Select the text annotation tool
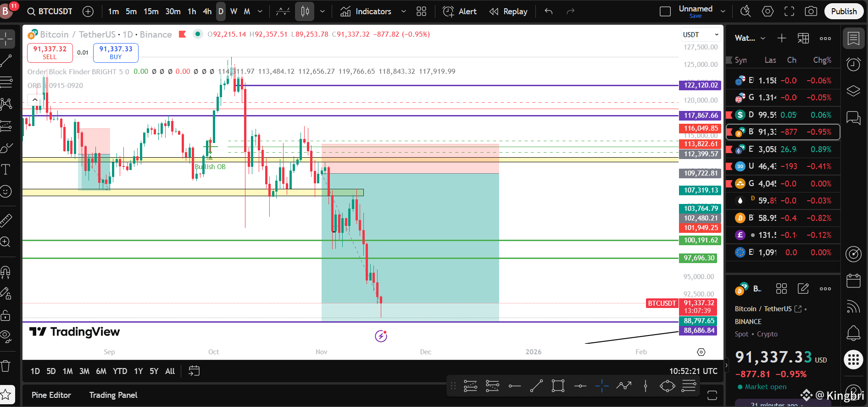868x407 pixels. click(x=6, y=170)
